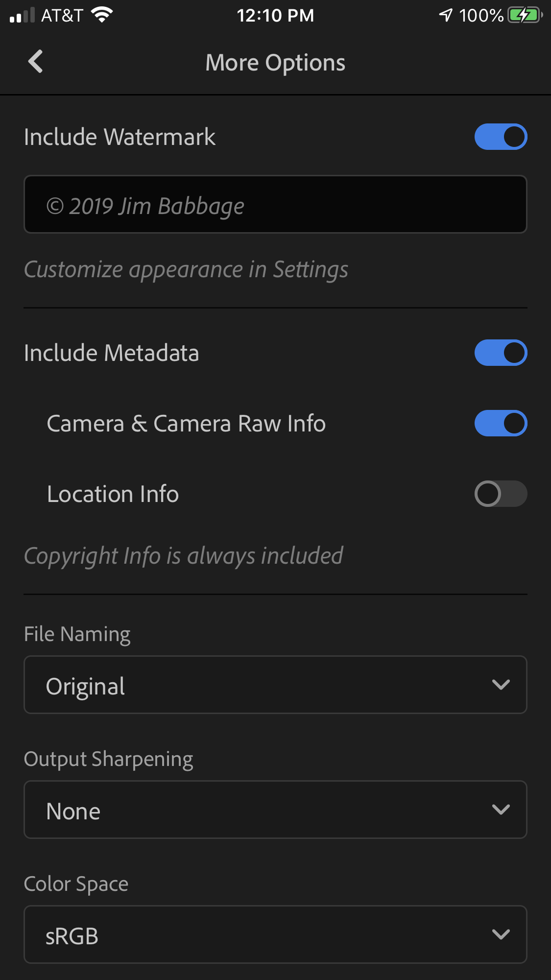
Task: Tap the back arrow icon
Action: (36, 62)
